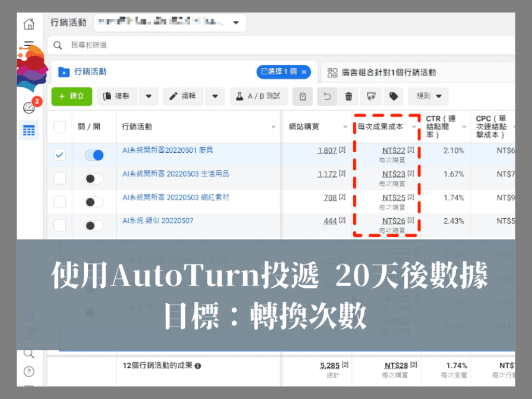Click the 2.10% CTR value
The height and width of the screenshot is (399, 532).
454,151
